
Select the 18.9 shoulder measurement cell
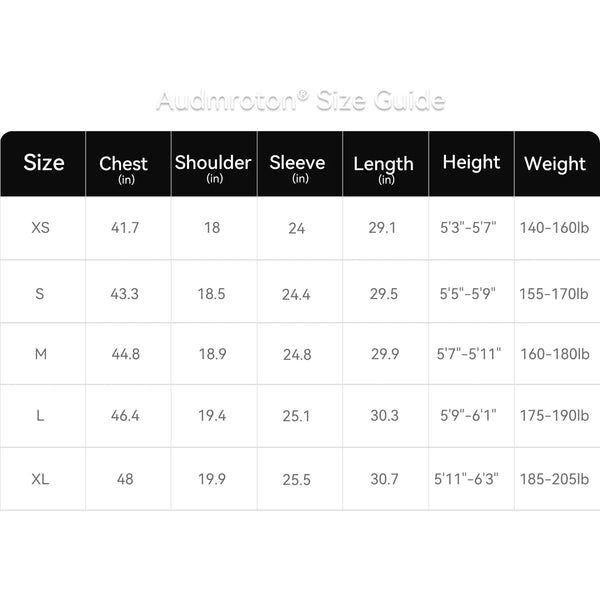[212, 354]
